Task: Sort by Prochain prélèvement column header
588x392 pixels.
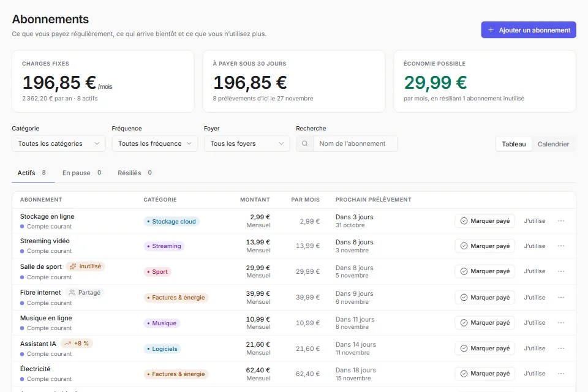Action: (x=374, y=200)
